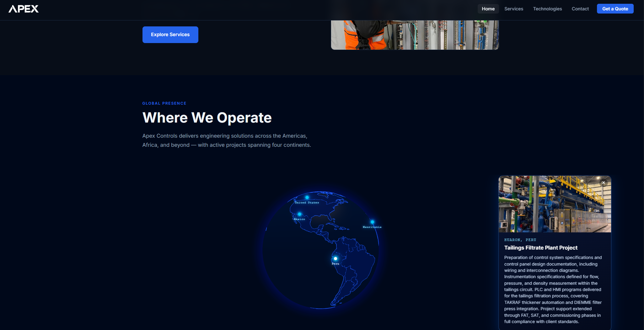This screenshot has height=330, width=644.
Task: Click Brazil's area on the globe
Action: click(358, 261)
